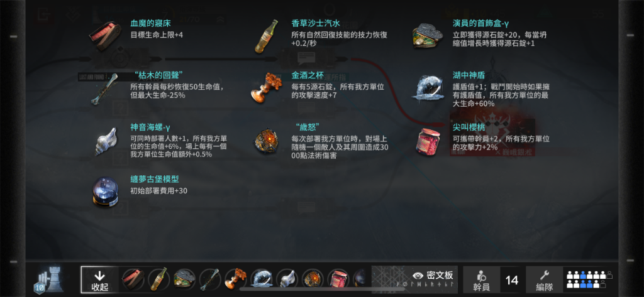Screen dimensions: 644x297
Task: Tap the 湖中神盾 shield relic icon
Action: point(428,87)
